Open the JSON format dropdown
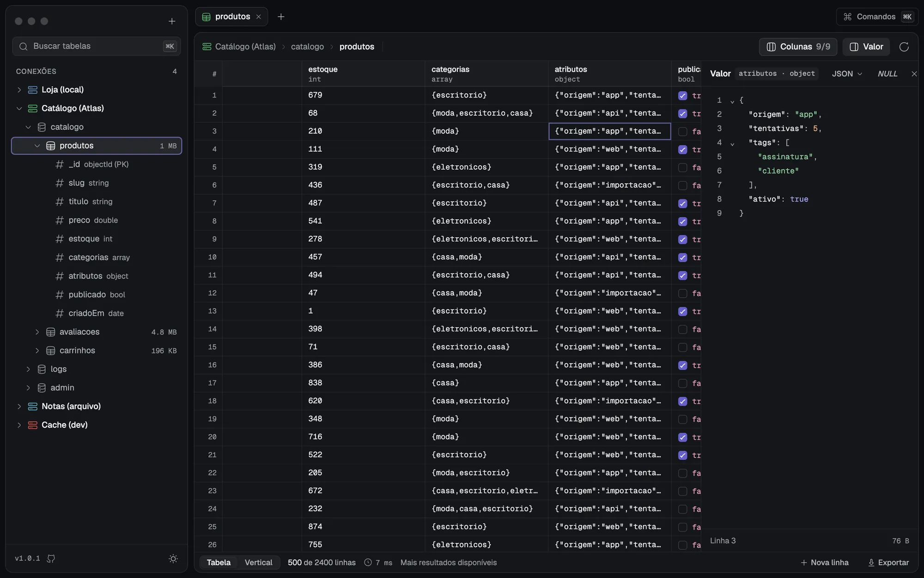Screen dimensions: 924x578 point(847,74)
